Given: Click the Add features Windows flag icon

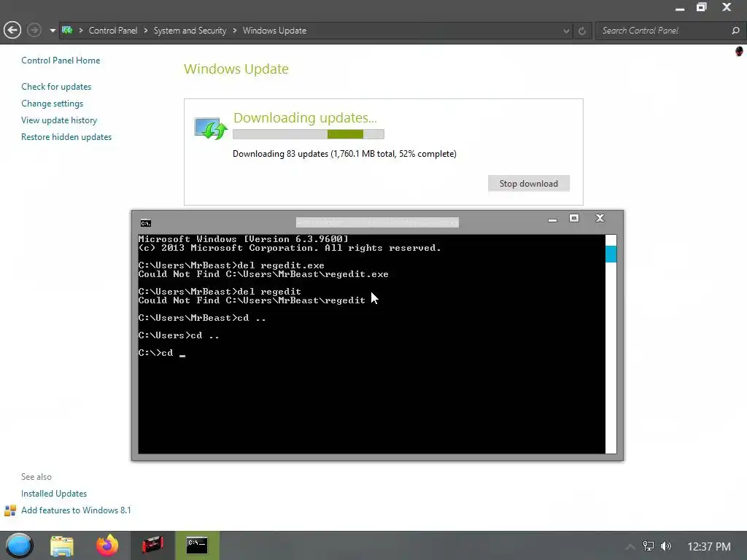Looking at the screenshot, I should click(10, 510).
